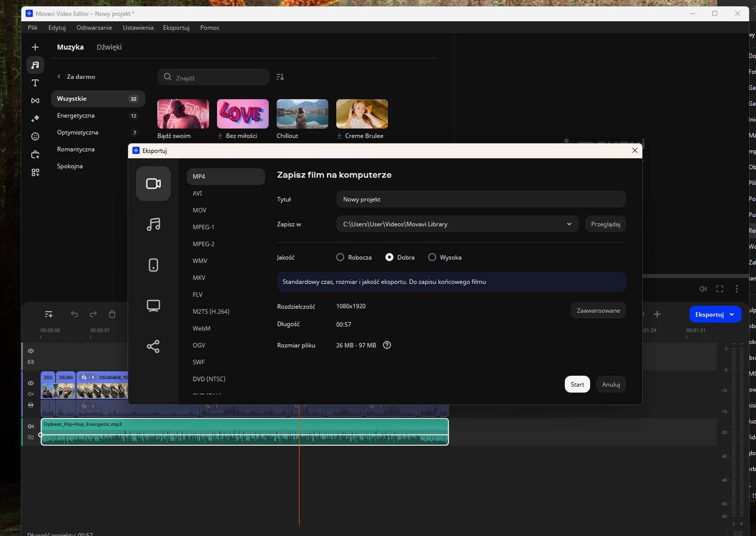Select the audio export tab icon
The image size is (756, 536).
tap(153, 224)
